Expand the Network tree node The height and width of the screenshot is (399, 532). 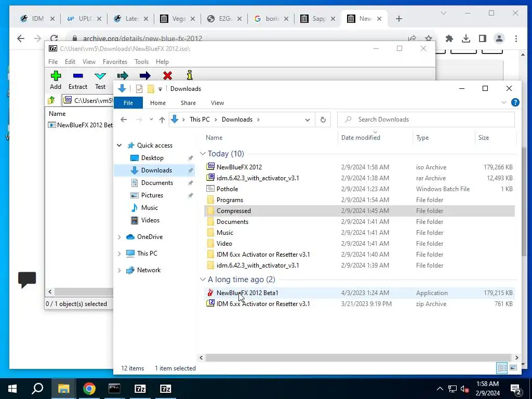point(119,270)
